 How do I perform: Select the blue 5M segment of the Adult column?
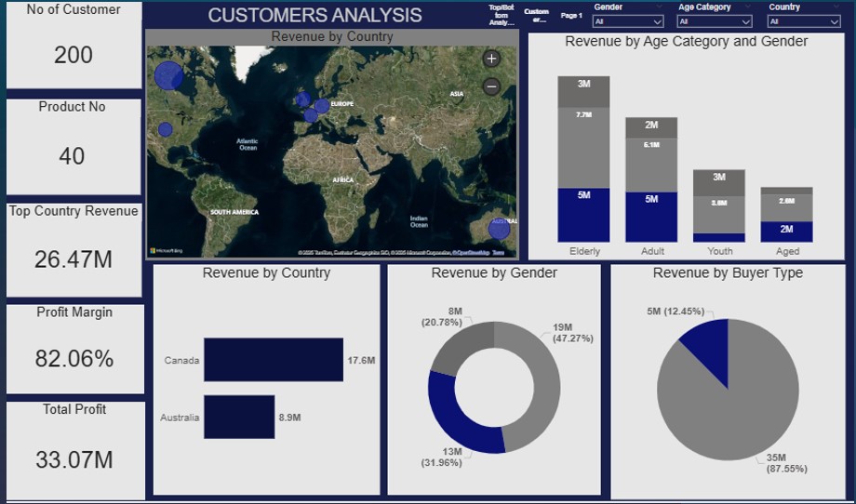[651, 217]
